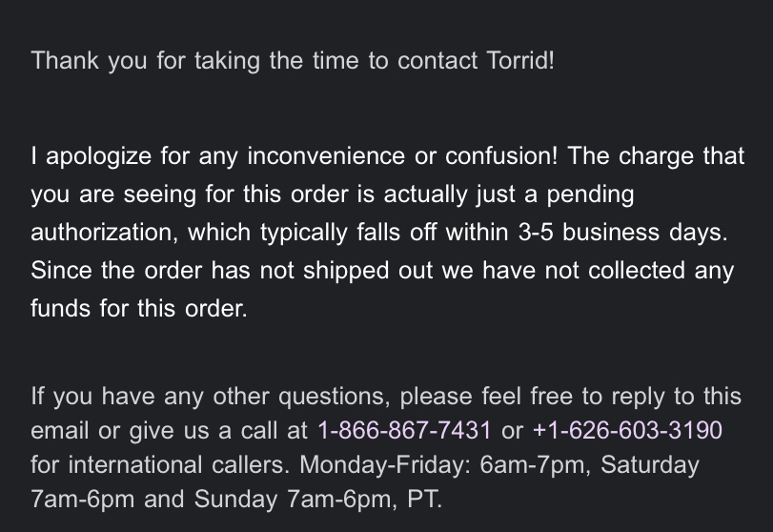The width and height of the screenshot is (773, 532).
Task: Click the phrase "email or give us a call at"
Action: coord(169,431)
